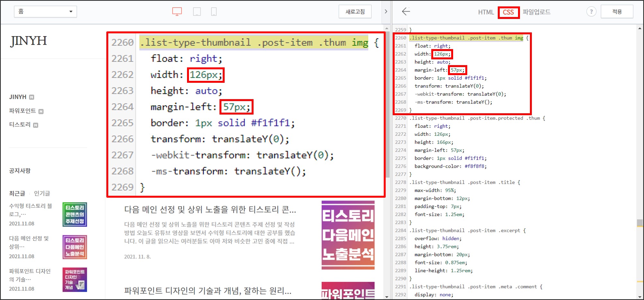The image size is (644, 300).
Task: Open sidebar post 다음 메인 선정 및 상위
Action: pyautogui.click(x=29, y=242)
